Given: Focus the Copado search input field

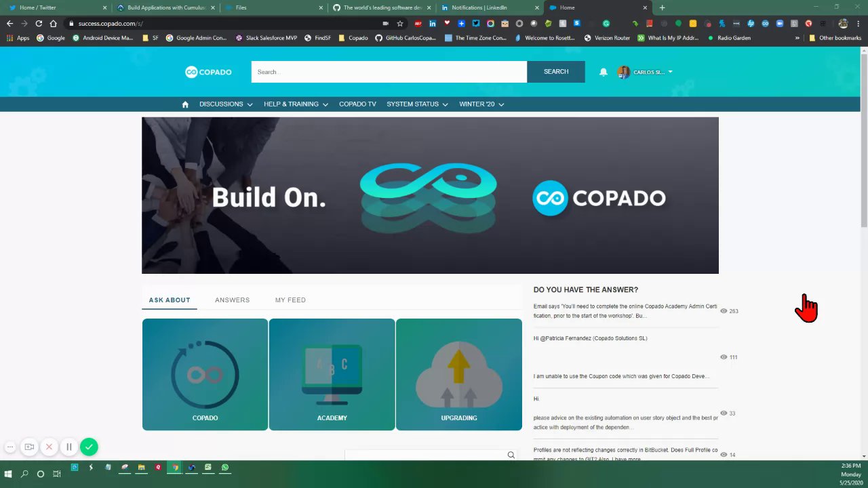Looking at the screenshot, I should point(389,72).
